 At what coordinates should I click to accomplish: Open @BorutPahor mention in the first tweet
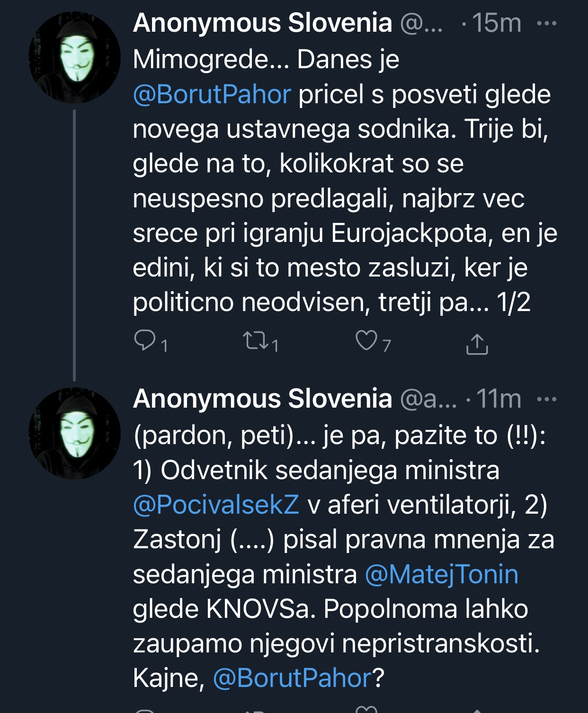(212, 94)
